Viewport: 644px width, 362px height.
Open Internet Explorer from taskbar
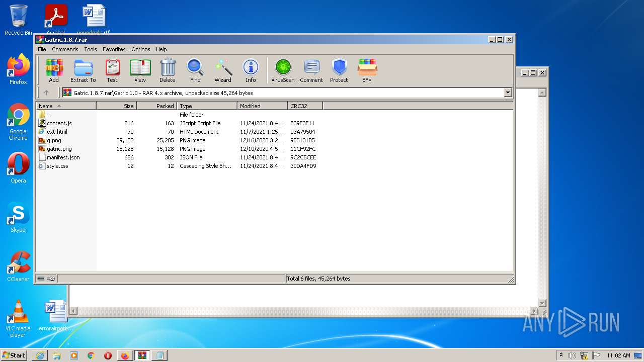point(40,355)
